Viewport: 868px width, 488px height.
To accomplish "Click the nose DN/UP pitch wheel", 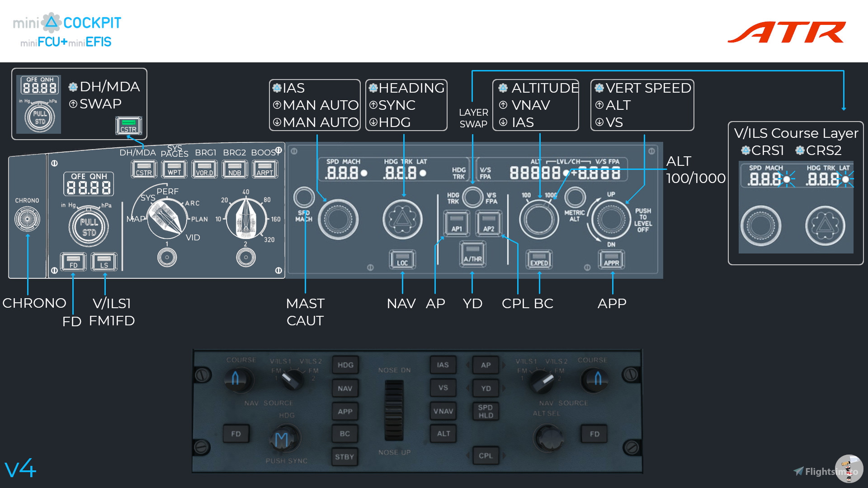I will [x=394, y=410].
